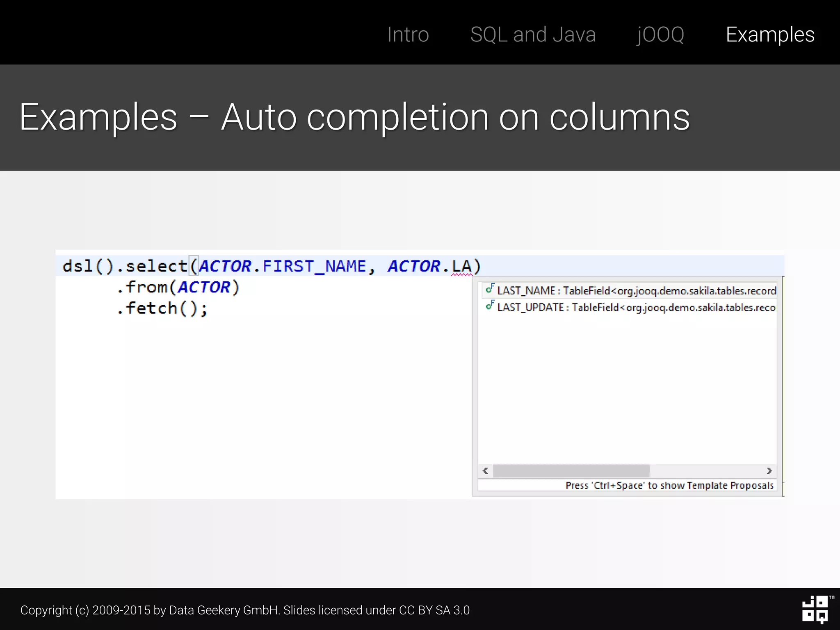Select the LAST_UPDATE completion proposal

point(636,307)
